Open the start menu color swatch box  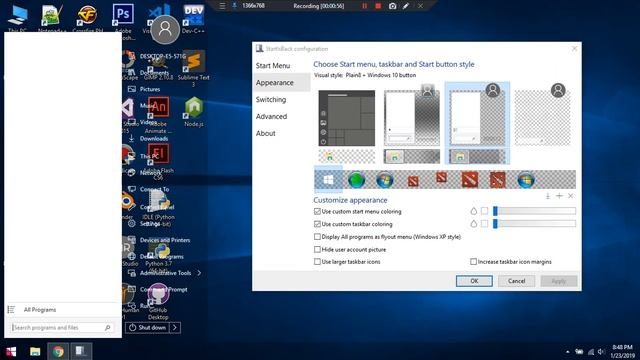point(484,211)
